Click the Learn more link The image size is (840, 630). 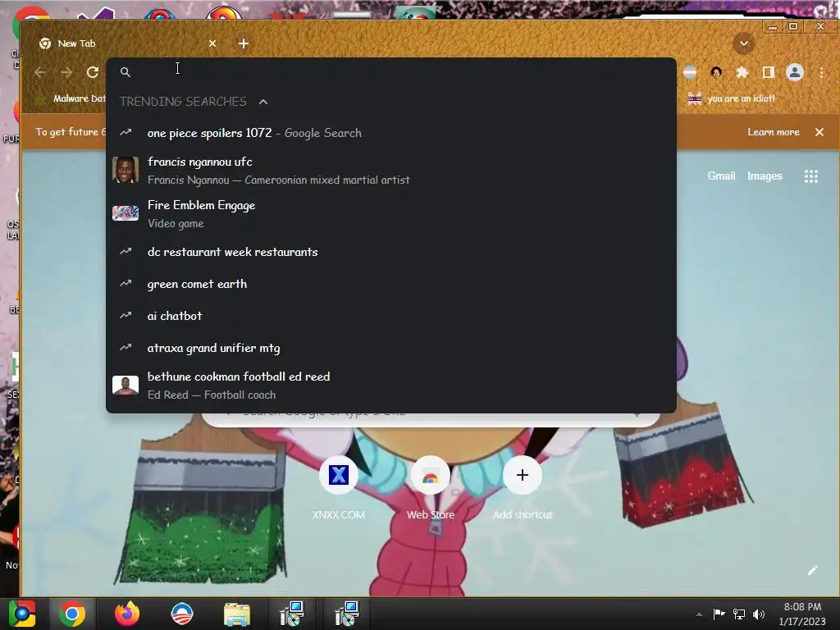click(x=773, y=132)
